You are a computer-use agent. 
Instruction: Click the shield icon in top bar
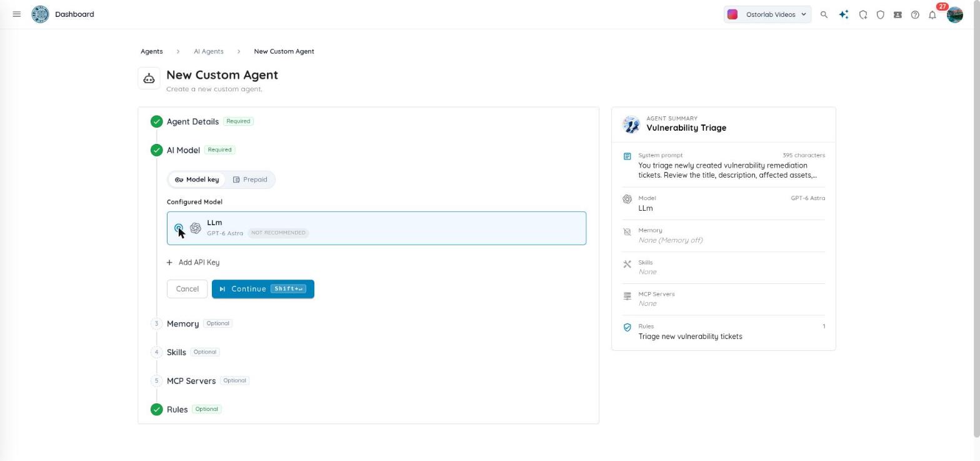tap(880, 14)
